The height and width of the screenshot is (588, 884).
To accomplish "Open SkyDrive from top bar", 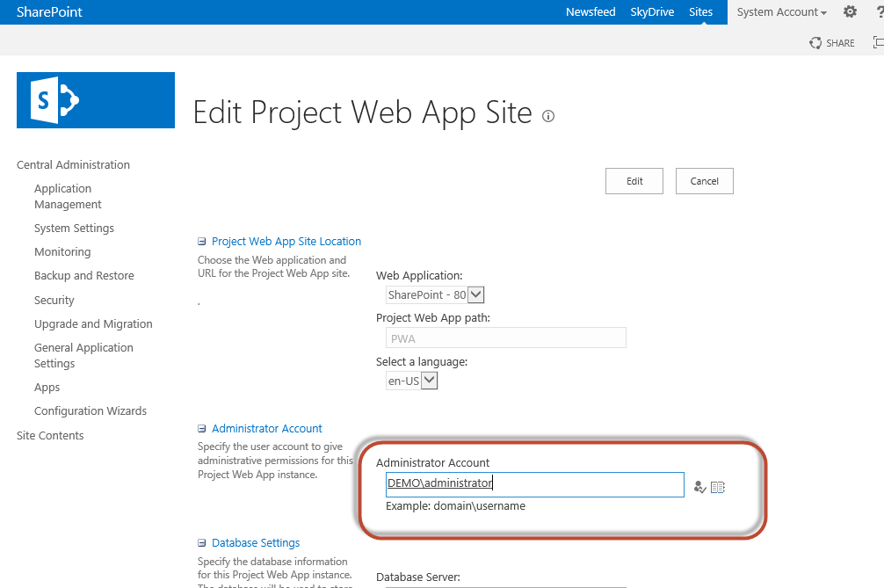I will tap(652, 11).
